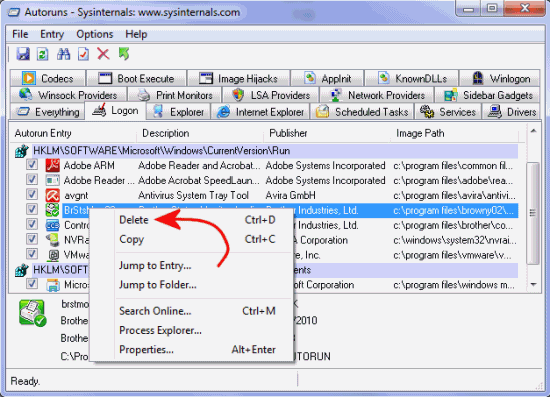
Task: Click the list scrollbar up arrow
Action: [534, 131]
